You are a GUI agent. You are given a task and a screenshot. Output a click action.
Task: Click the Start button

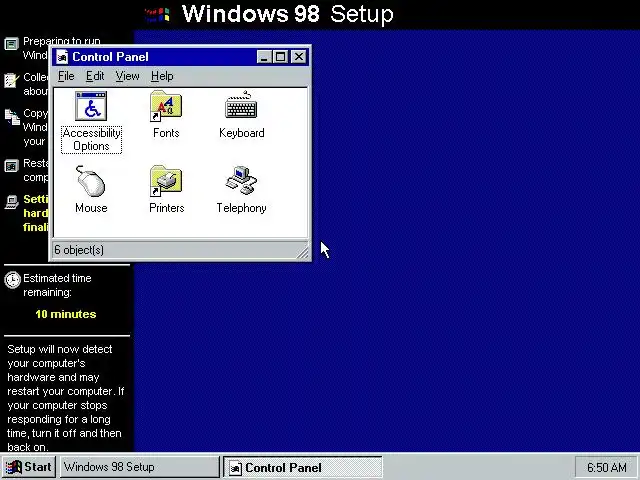tap(29, 467)
